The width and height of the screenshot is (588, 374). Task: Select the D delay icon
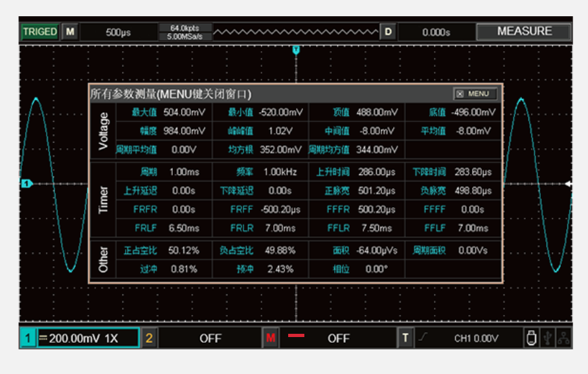tap(388, 32)
